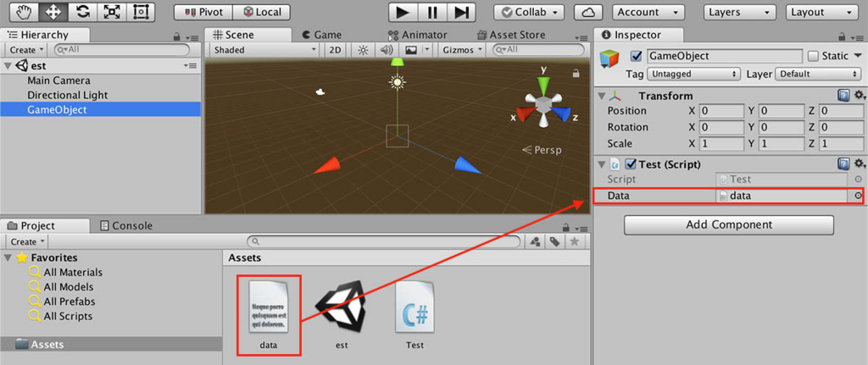
Task: Toggle scene audio speaker icon
Action: [x=387, y=50]
